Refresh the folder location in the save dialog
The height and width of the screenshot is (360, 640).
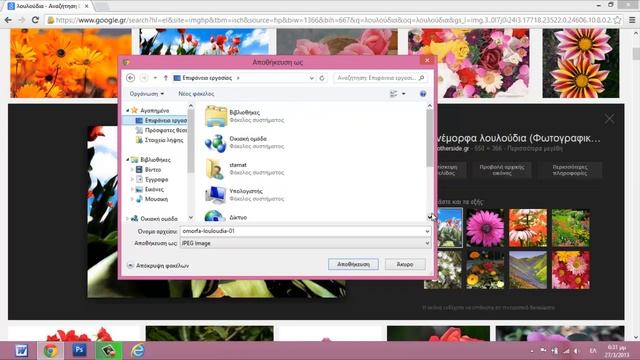pos(322,78)
